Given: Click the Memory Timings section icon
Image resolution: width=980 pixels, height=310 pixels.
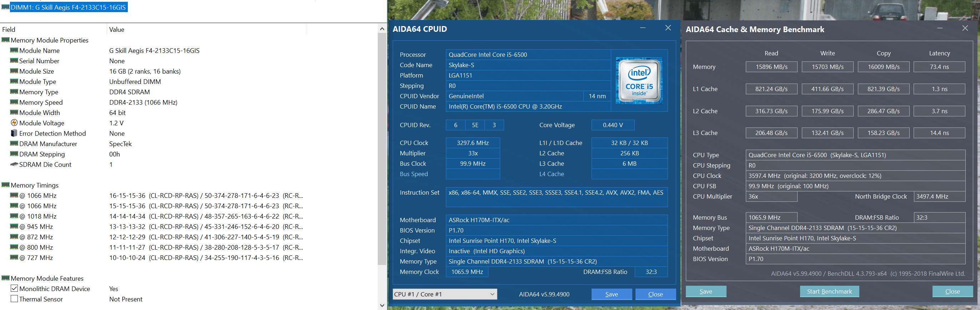Looking at the screenshot, I should [x=5, y=185].
